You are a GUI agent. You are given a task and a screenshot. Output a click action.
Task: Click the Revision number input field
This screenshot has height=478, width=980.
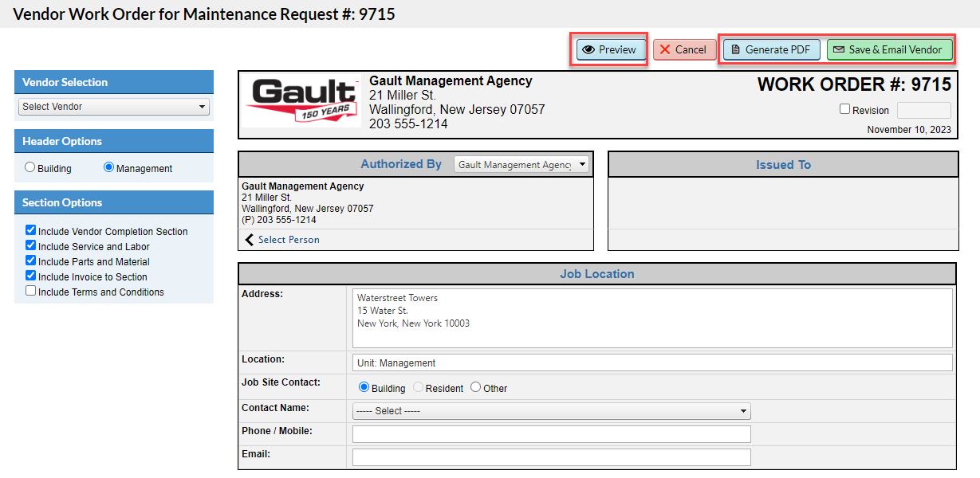coord(923,110)
